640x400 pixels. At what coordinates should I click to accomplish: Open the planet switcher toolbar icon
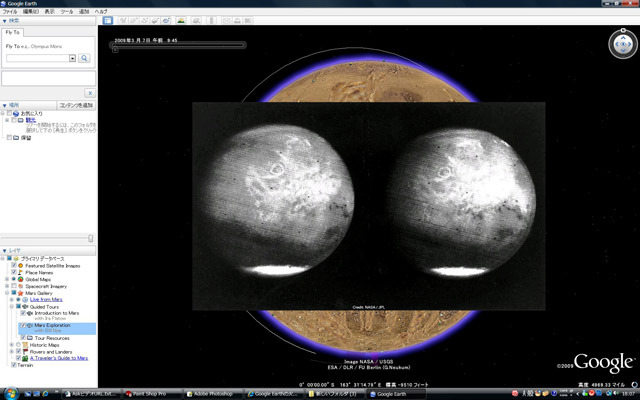pos(196,20)
